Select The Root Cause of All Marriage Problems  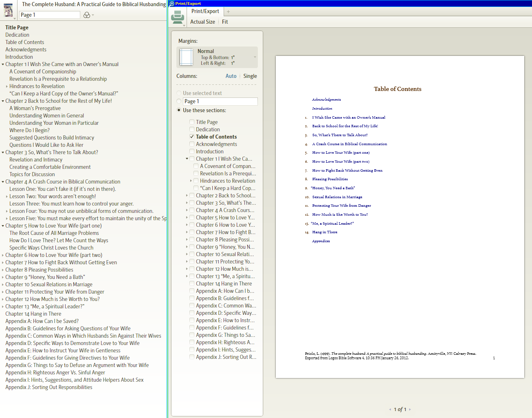point(54,233)
